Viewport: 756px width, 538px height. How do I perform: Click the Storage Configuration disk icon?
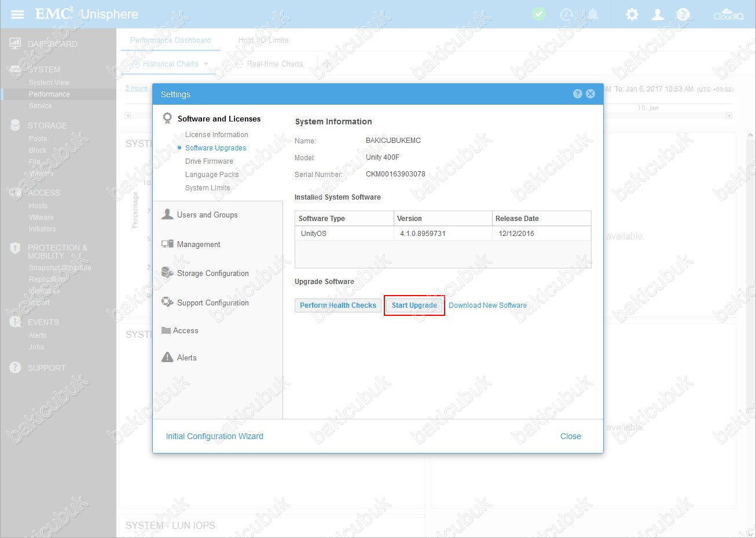coord(167,272)
